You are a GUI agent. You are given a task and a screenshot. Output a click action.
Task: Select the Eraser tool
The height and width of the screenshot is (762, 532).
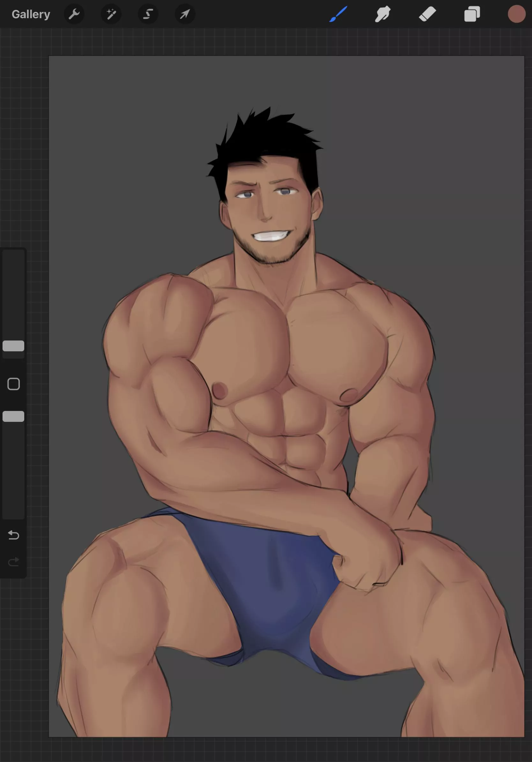coord(427,14)
